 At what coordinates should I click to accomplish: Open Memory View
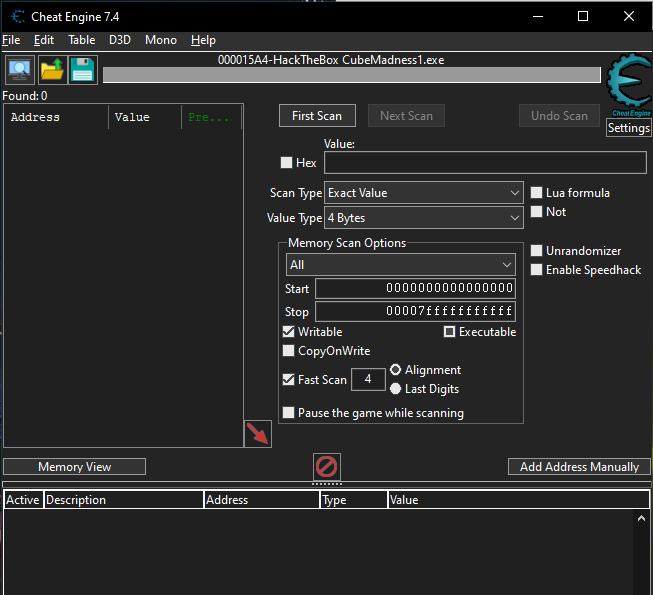point(75,467)
